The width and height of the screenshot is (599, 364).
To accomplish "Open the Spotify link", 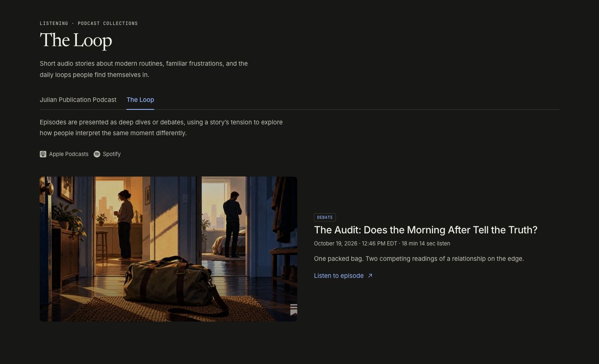I will (x=107, y=154).
